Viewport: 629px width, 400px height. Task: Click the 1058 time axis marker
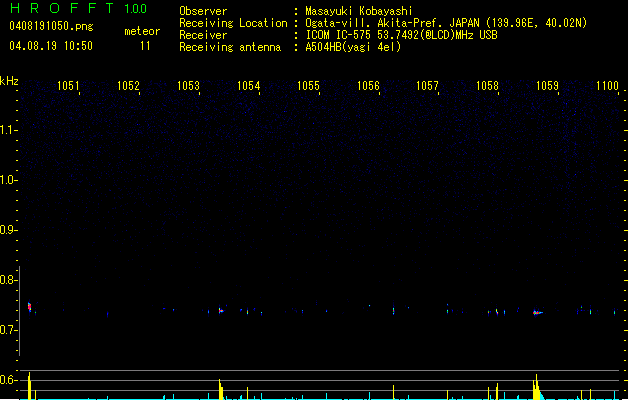(x=487, y=85)
